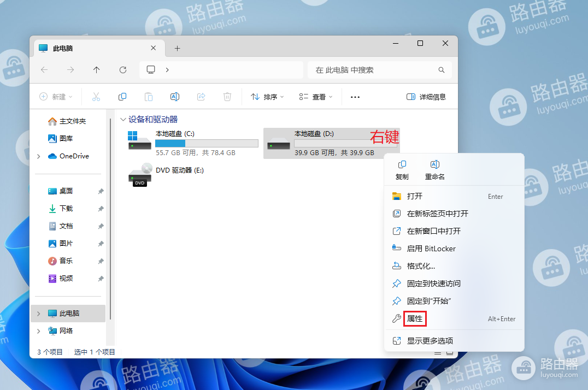The width and height of the screenshot is (588, 390).
Task: Switch to details list view in status bar
Action: [x=438, y=353]
